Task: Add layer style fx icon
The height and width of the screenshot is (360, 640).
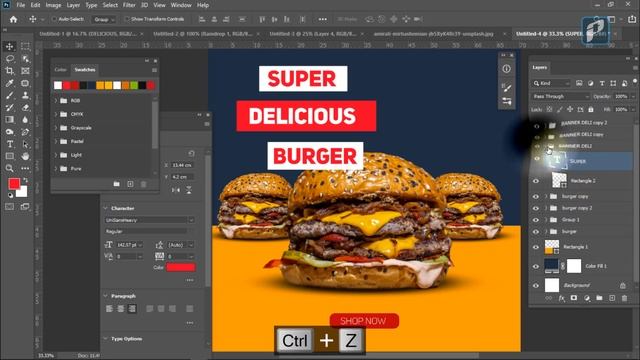Action: pyautogui.click(x=562, y=298)
